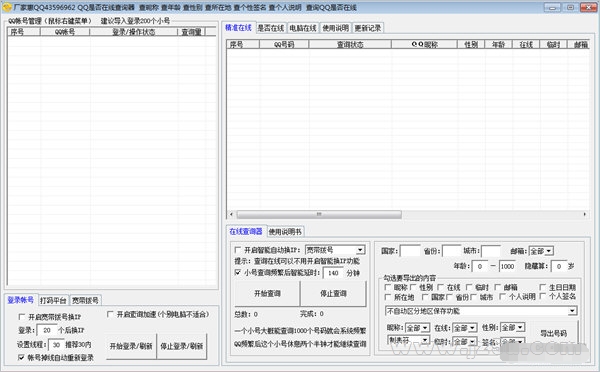Open the 宽带拨号 IP-switch method dropdown
This screenshot has width=600, height=372.
tap(335, 250)
